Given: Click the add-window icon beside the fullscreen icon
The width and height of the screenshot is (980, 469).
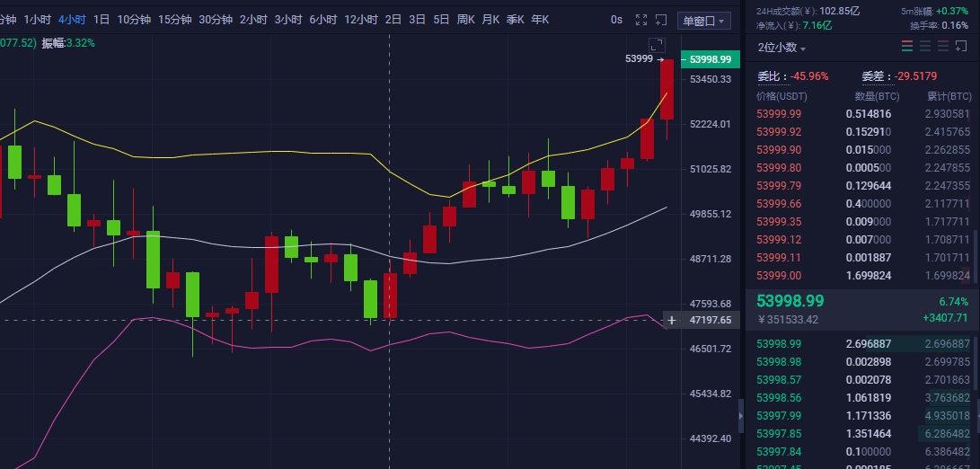Looking at the screenshot, I should 661,19.
